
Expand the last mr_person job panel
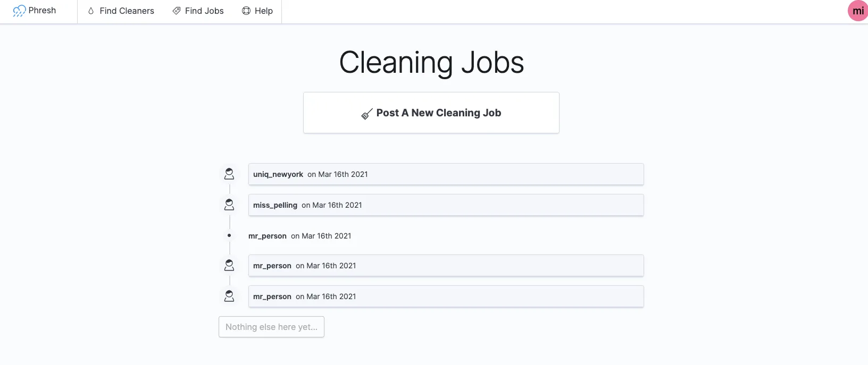pos(446,296)
